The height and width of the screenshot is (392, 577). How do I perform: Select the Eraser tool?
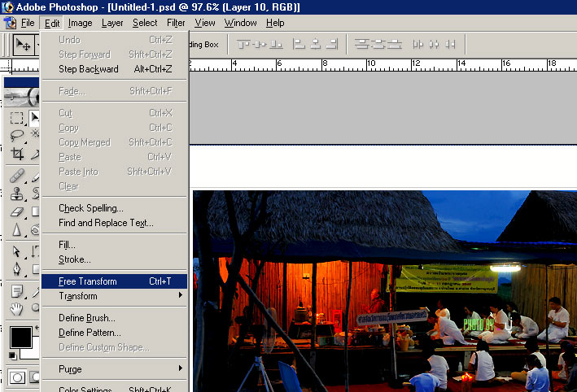[x=16, y=211]
